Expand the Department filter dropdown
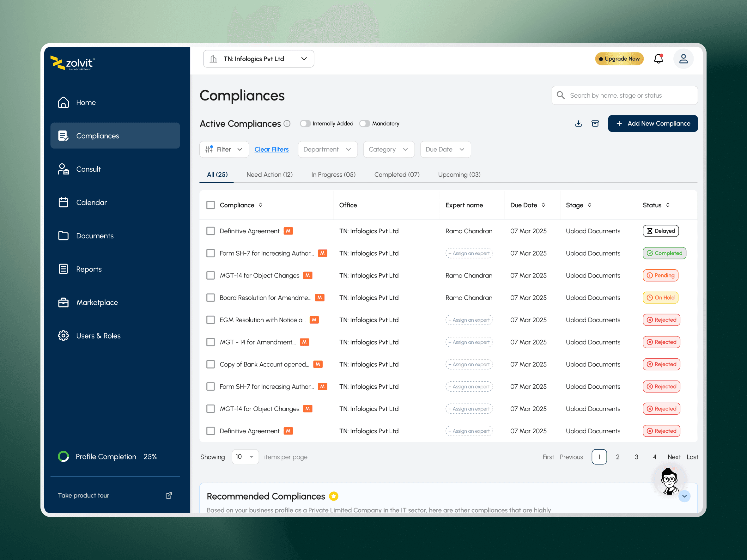 point(327,149)
